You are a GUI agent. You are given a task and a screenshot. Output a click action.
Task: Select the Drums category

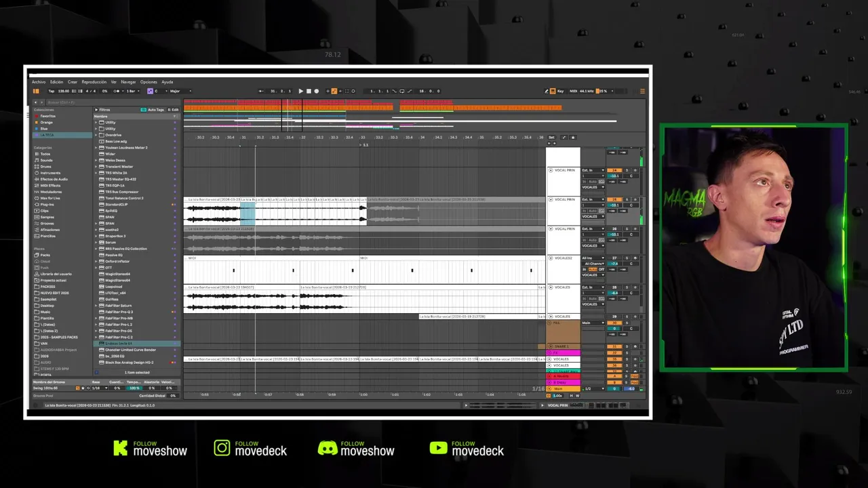pyautogui.click(x=45, y=166)
